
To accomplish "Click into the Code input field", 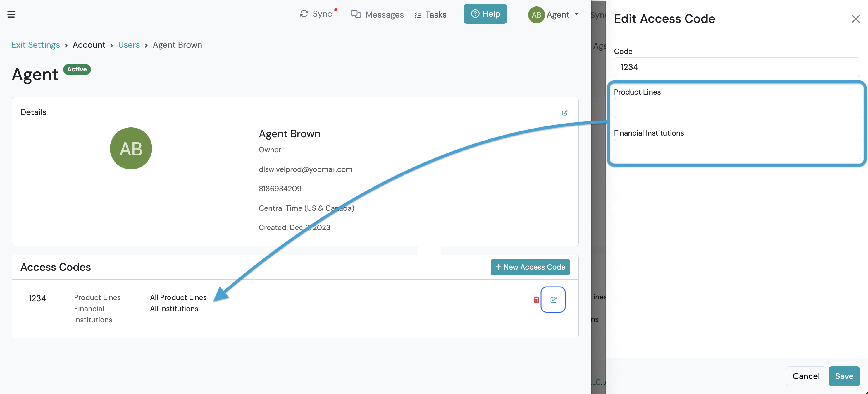I will 737,67.
